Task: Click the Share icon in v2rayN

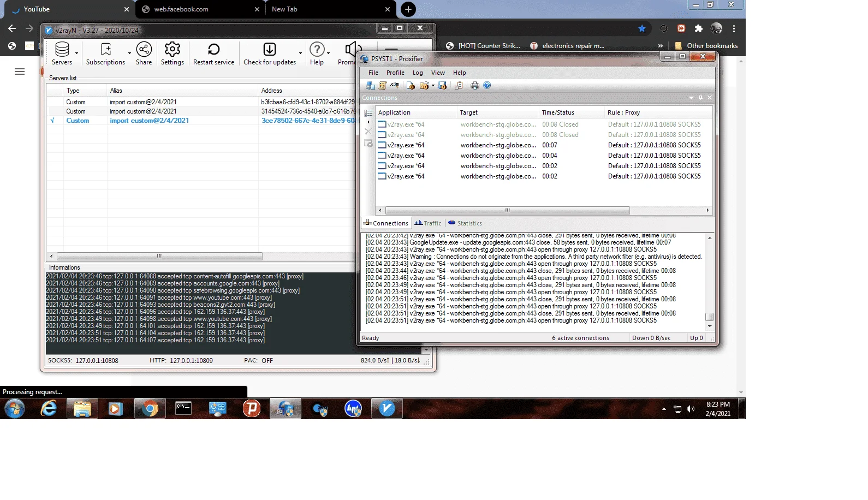Action: (144, 53)
